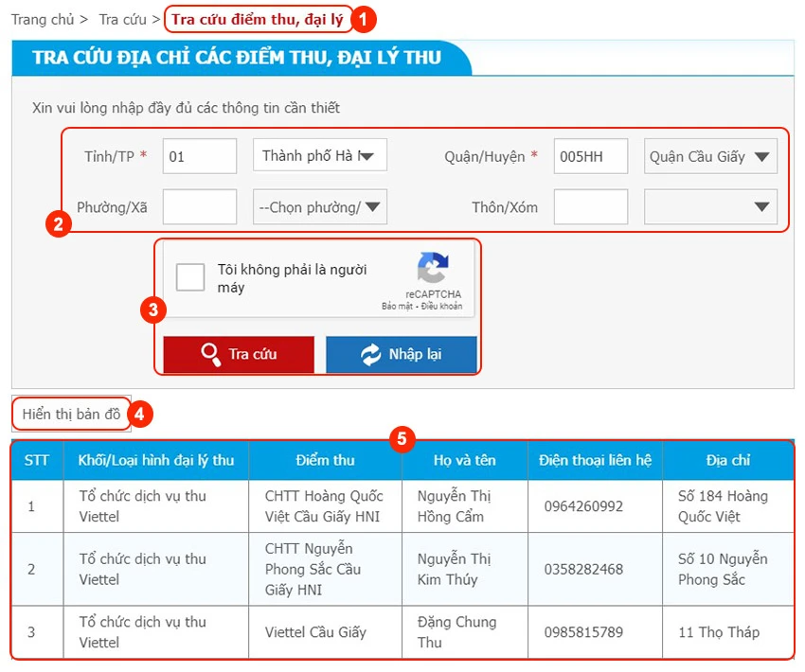The width and height of the screenshot is (805, 672).
Task: Click the Quận/Huyện code field with 005HH
Action: (590, 156)
